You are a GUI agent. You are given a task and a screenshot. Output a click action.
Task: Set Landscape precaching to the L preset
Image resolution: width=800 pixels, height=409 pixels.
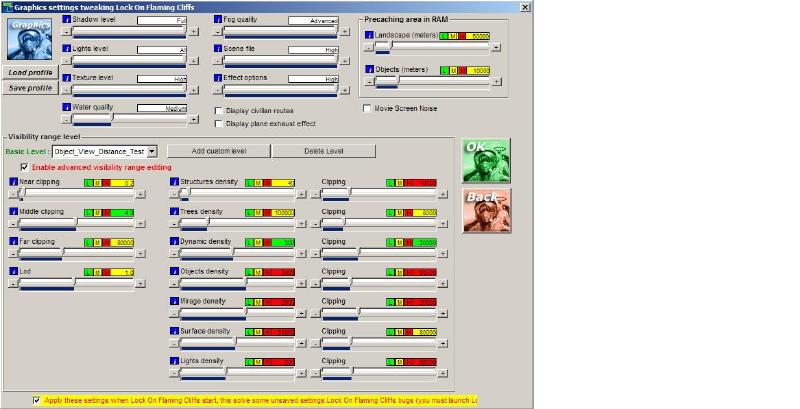444,36
